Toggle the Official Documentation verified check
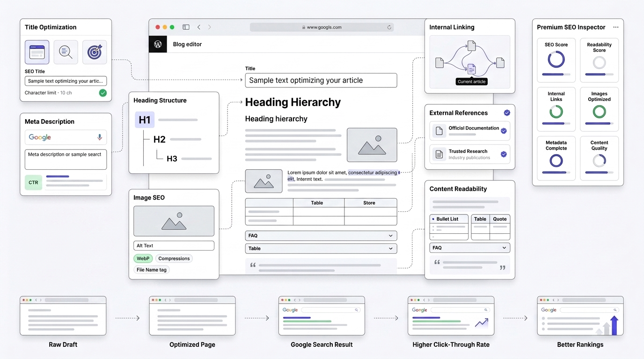 [x=504, y=131]
